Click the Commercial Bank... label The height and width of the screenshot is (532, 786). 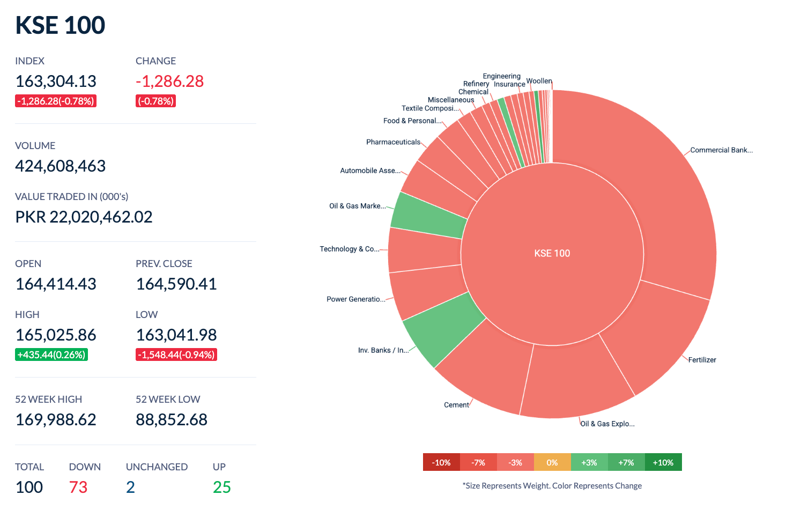(x=721, y=150)
